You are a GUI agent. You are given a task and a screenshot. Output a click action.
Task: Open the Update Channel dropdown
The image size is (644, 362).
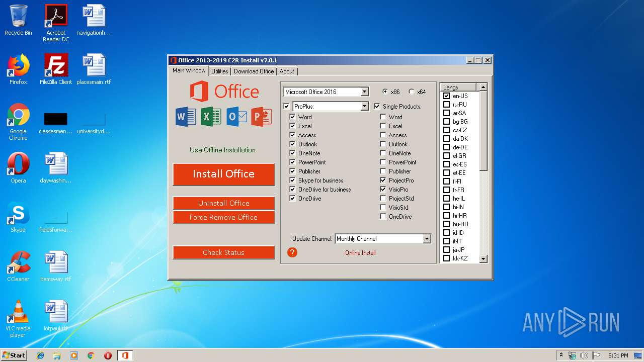tap(427, 239)
